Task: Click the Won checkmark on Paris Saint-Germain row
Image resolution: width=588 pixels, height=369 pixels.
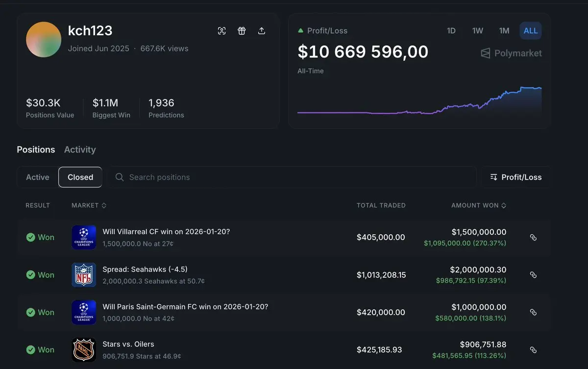Action: point(30,312)
